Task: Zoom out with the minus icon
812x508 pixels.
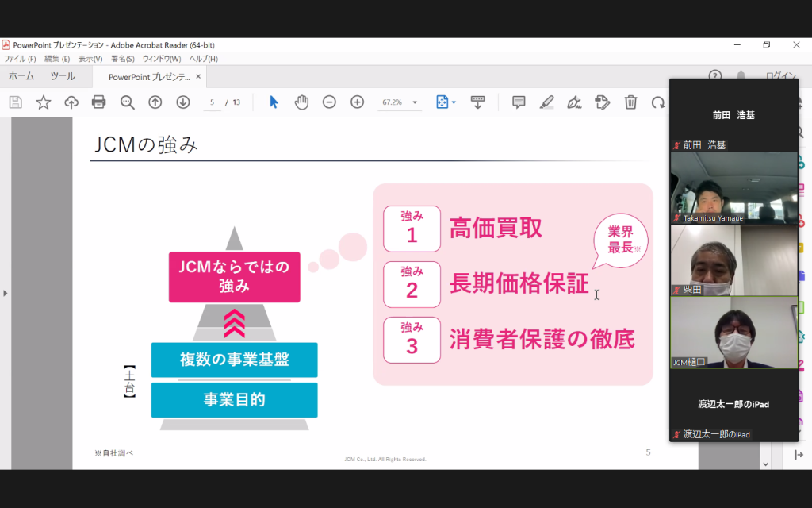Action: click(329, 102)
